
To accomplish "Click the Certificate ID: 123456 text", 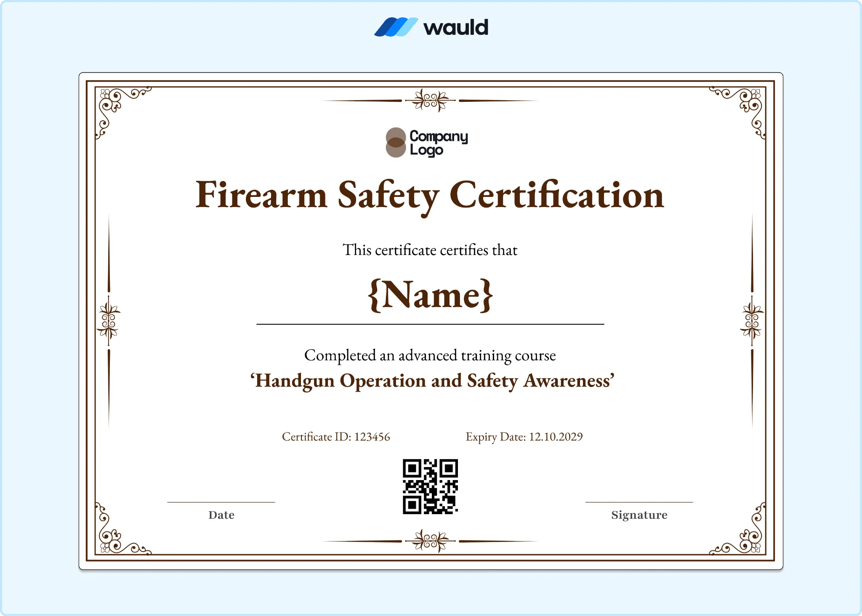I will click(x=336, y=437).
